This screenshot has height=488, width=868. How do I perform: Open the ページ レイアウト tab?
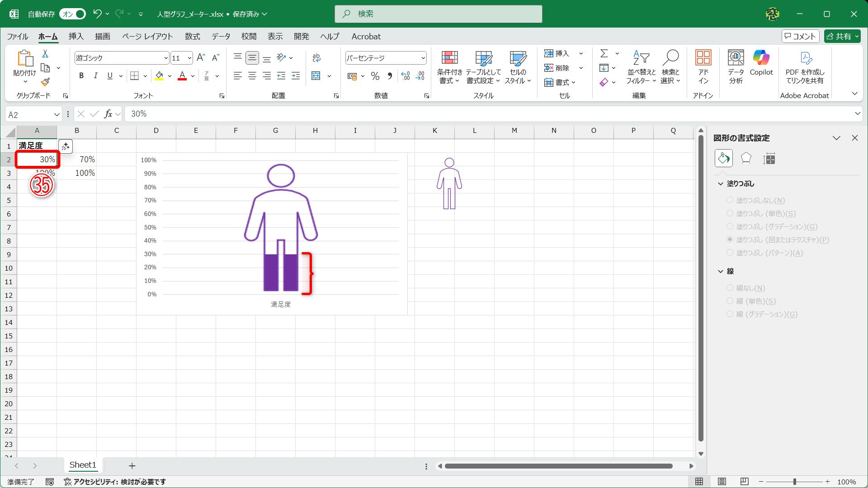coord(147,36)
